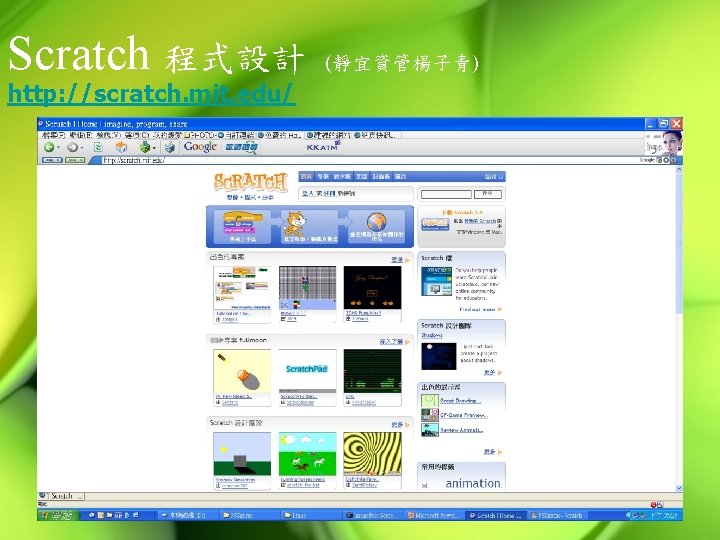Switch to Scratch Home taskbar button
The width and height of the screenshot is (720, 540).
pos(496,515)
